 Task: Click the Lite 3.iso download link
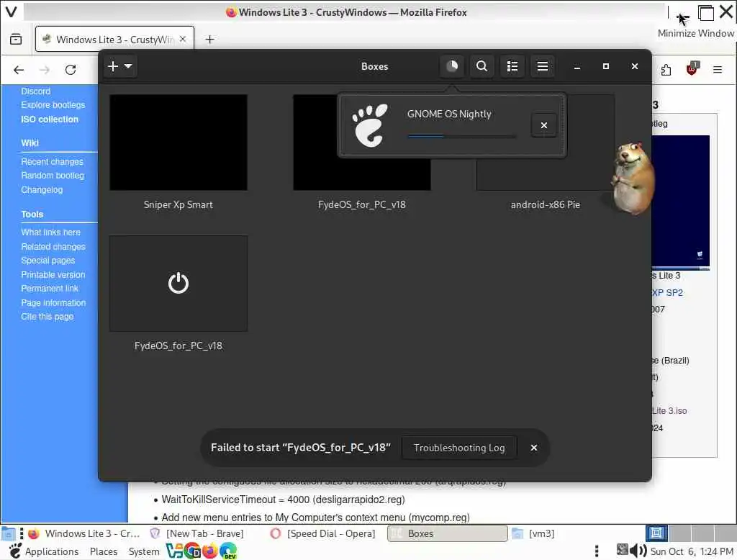[670, 410]
